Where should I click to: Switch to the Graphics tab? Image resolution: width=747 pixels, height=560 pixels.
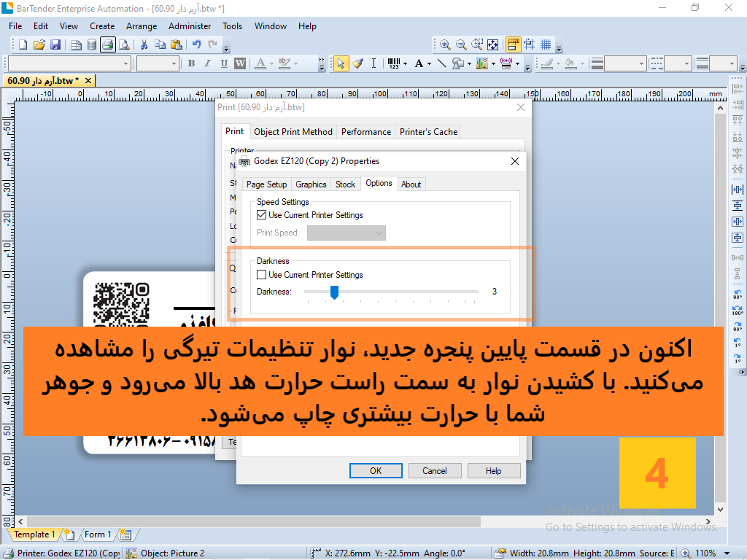point(311,184)
